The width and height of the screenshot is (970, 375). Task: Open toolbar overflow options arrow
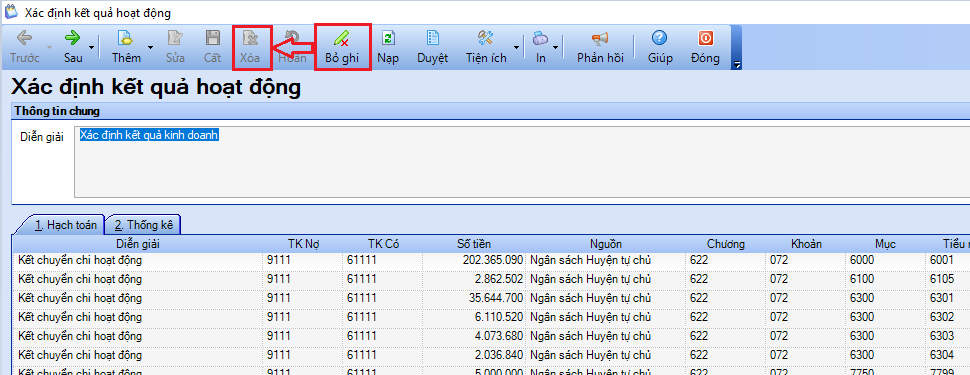tap(736, 64)
